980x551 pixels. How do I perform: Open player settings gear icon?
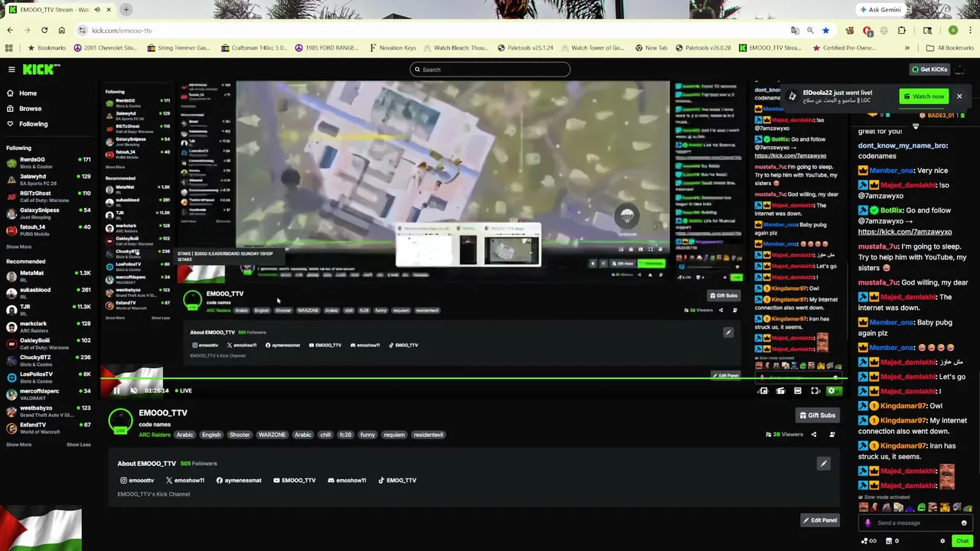tap(832, 390)
